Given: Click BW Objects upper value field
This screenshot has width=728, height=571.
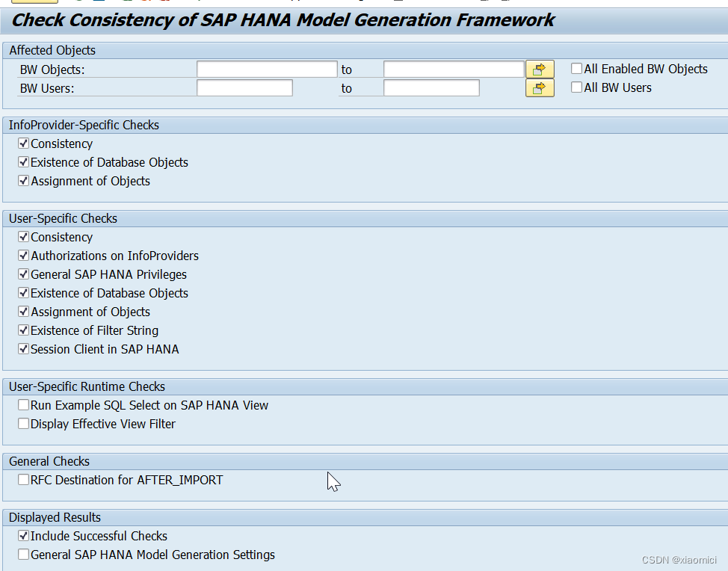Looking at the screenshot, I should click(454, 70).
